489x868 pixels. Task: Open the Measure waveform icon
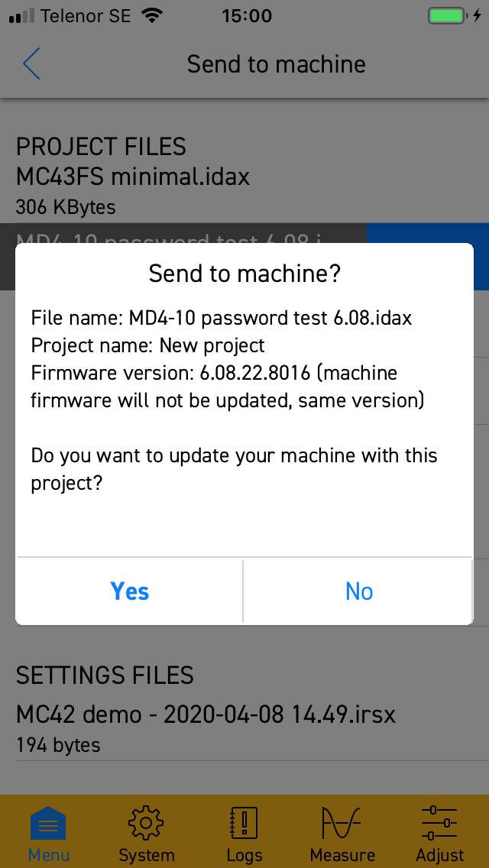tap(342, 823)
